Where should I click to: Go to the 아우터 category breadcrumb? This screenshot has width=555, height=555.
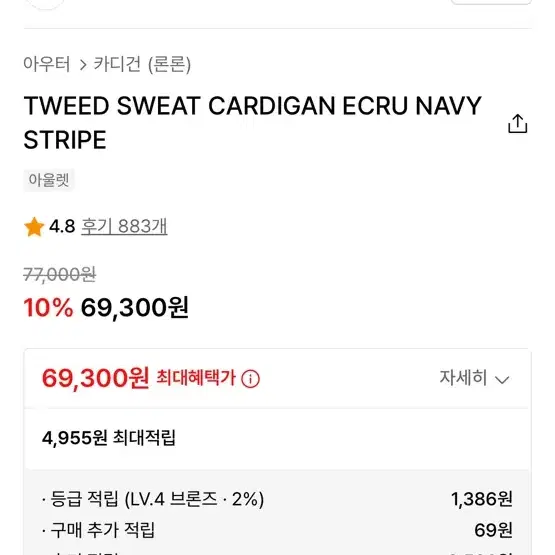click(x=47, y=64)
